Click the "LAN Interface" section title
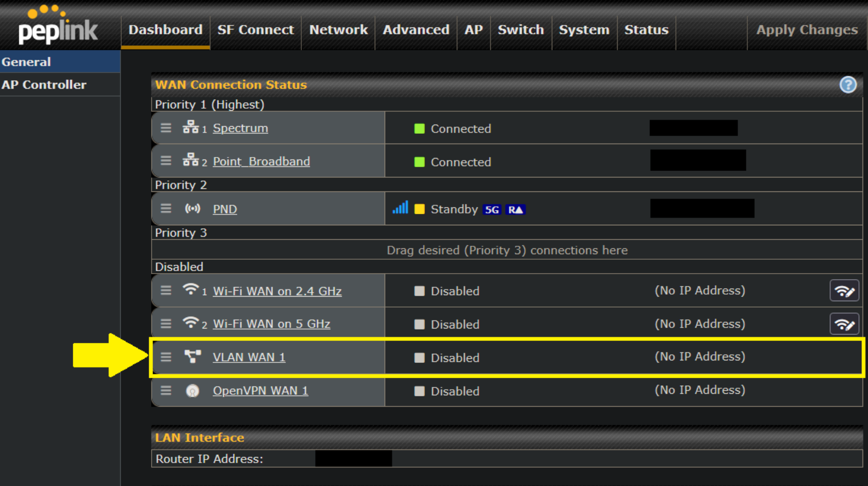Screen dimensions: 868x486 [200, 438]
